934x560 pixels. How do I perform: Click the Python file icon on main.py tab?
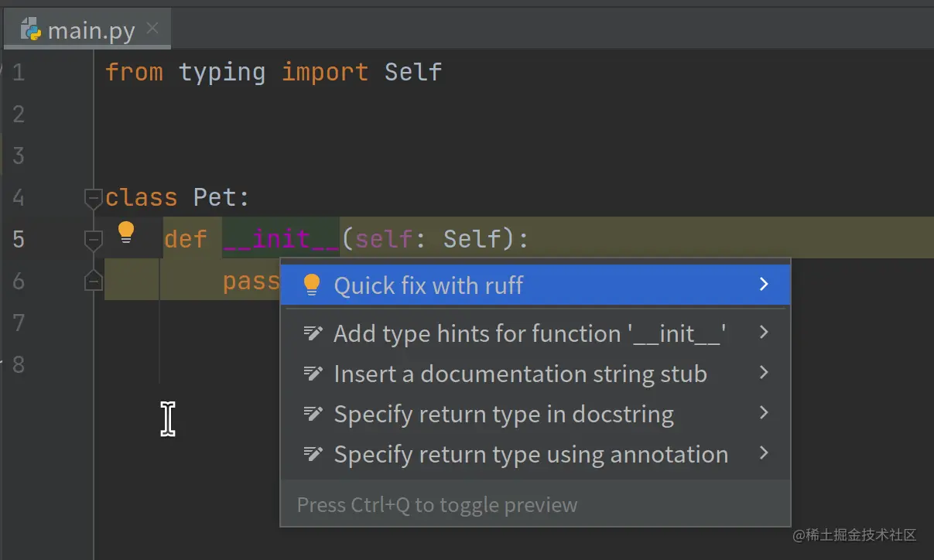click(x=31, y=30)
